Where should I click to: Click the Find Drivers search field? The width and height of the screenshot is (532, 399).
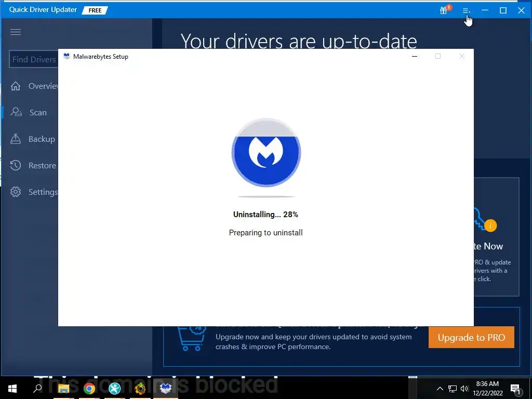coord(34,59)
